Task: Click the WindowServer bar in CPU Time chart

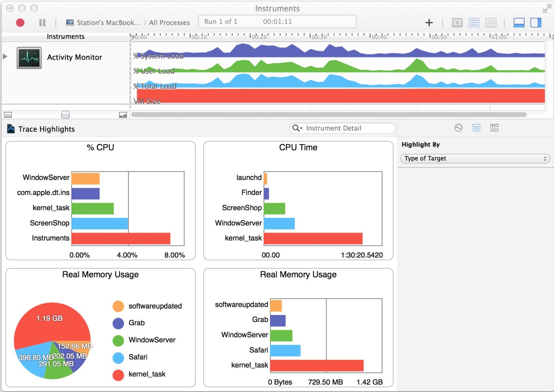Action: 279,223
